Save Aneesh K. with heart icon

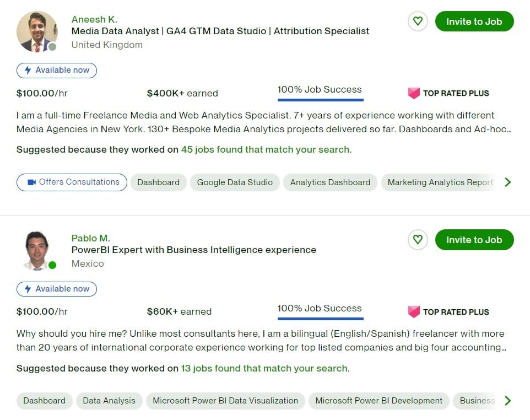tap(418, 21)
